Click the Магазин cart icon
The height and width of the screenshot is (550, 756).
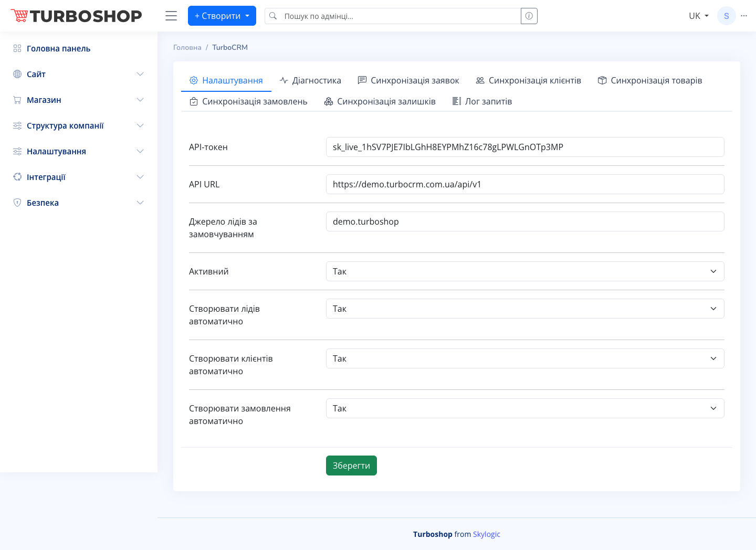pos(17,100)
